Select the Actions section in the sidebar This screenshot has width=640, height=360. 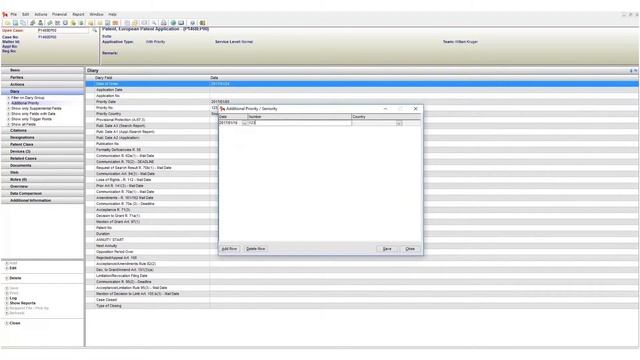click(42, 84)
